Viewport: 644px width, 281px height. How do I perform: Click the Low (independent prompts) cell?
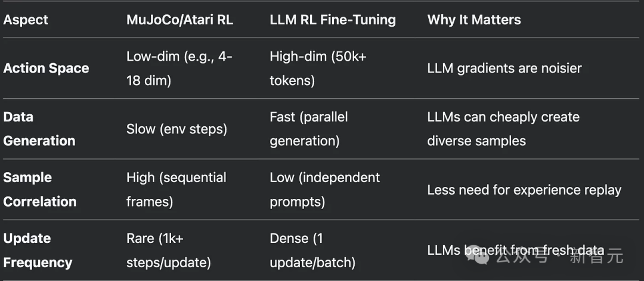tap(325, 189)
